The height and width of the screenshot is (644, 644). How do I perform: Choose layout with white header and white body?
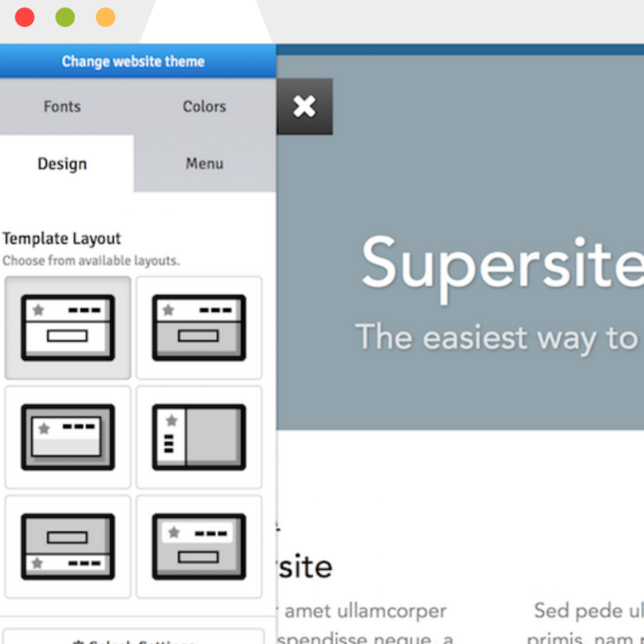(67, 328)
